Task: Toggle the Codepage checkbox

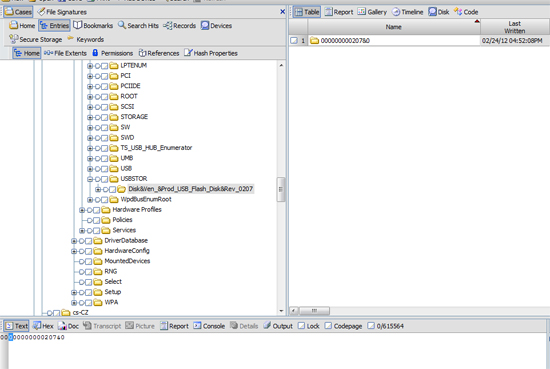Action: (328, 326)
